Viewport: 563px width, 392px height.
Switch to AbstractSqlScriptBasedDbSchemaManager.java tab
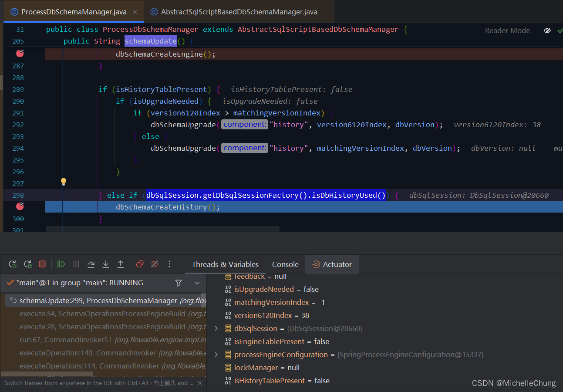[239, 12]
